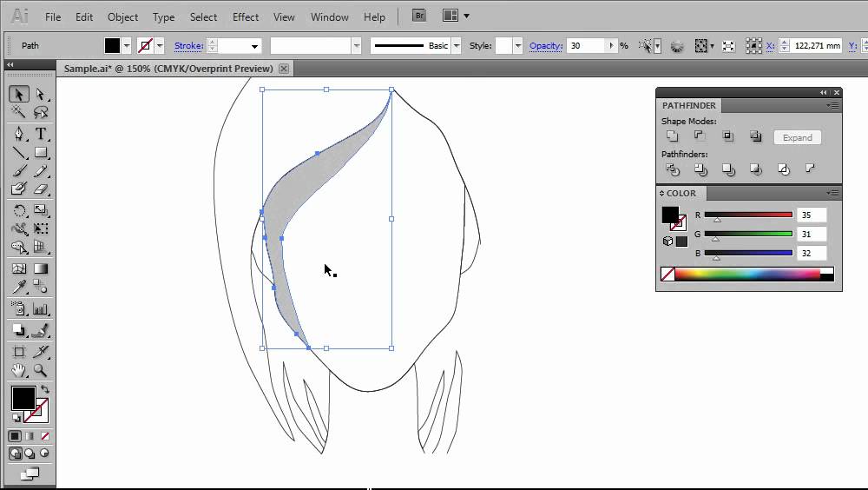This screenshot has height=490, width=868.
Task: Select the Scale tool
Action: [x=41, y=210]
